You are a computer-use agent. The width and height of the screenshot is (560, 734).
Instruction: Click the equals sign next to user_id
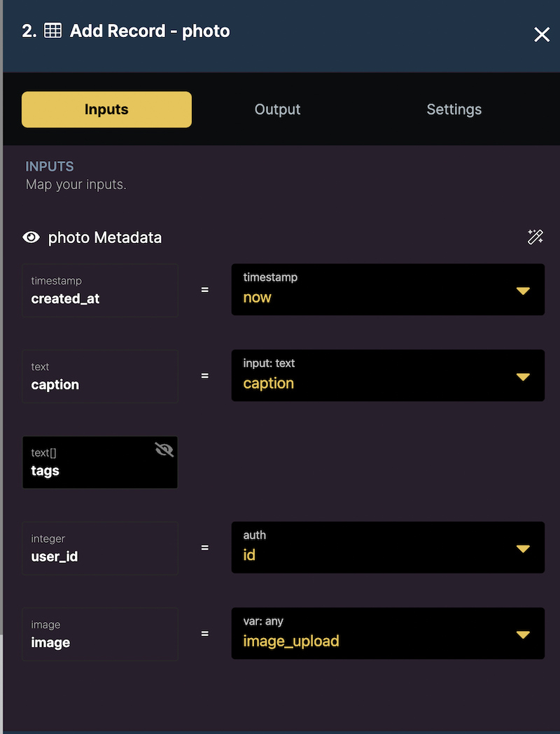204,548
